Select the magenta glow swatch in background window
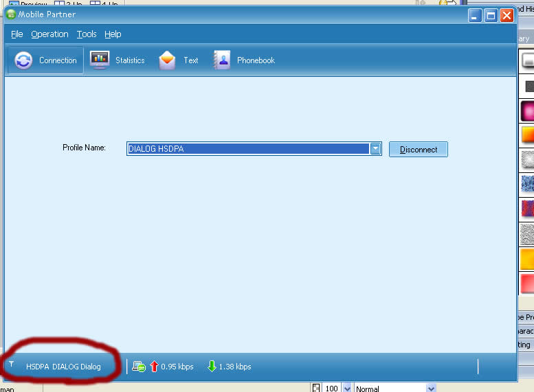Screen dimensions: 534x392 click(x=527, y=111)
